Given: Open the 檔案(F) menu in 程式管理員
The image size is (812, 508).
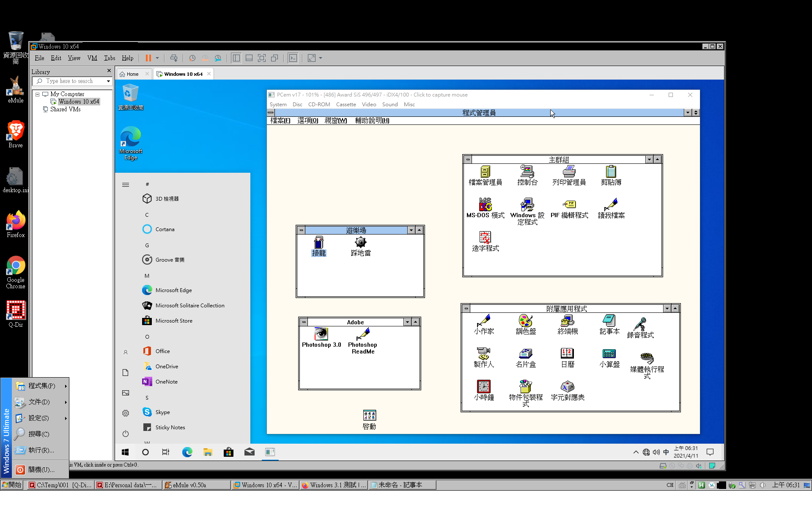Looking at the screenshot, I should [x=280, y=121].
